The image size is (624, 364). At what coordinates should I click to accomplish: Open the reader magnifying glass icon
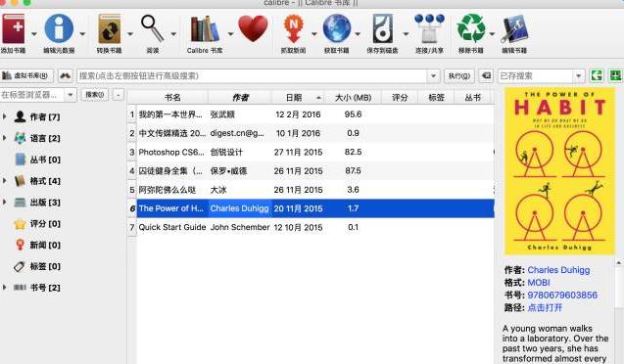[x=153, y=28]
